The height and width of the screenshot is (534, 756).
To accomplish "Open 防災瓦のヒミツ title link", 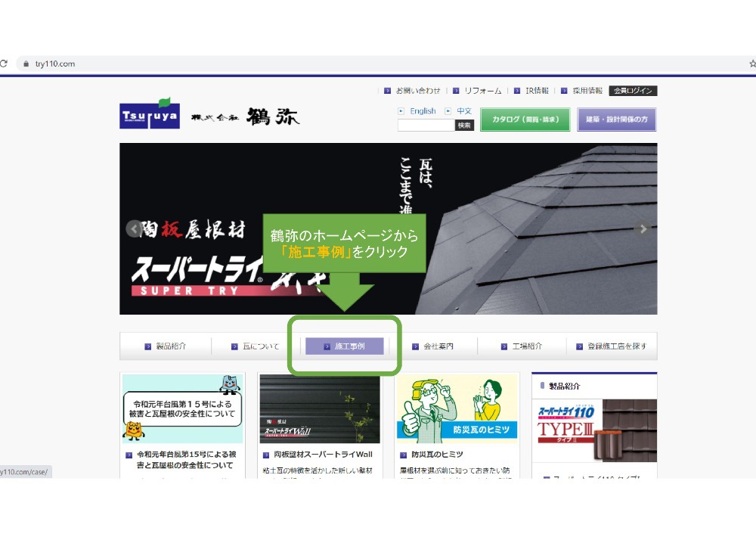I will 437,455.
